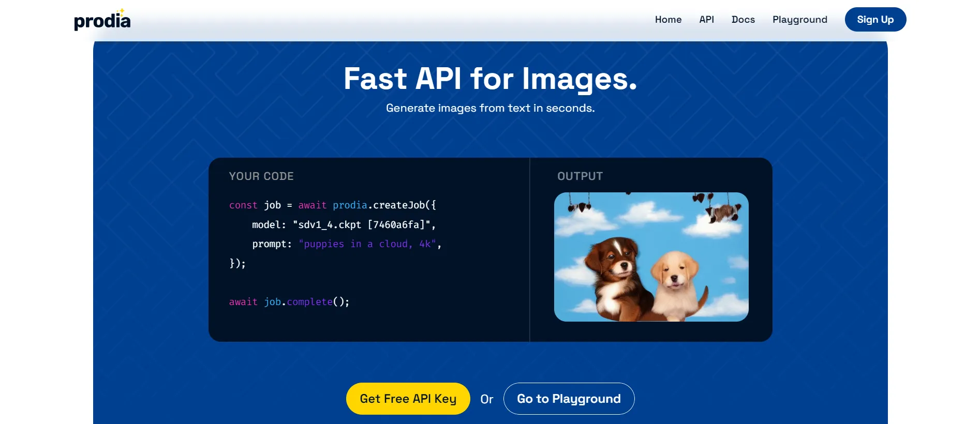Open the puppies output image
This screenshot has height=424, width=980.
click(x=651, y=257)
